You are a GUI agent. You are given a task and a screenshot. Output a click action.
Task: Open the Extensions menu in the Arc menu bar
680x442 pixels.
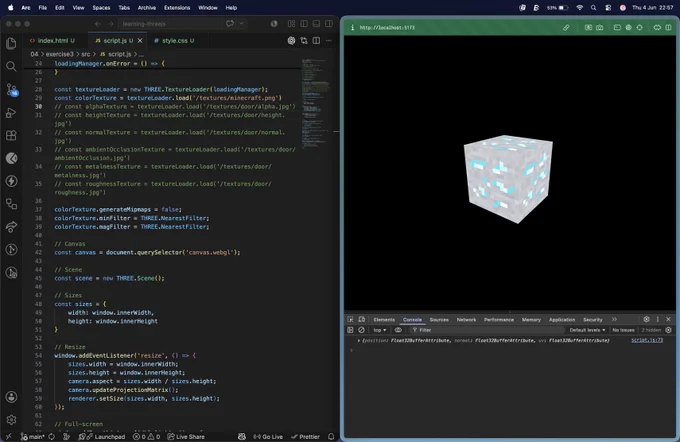177,8
